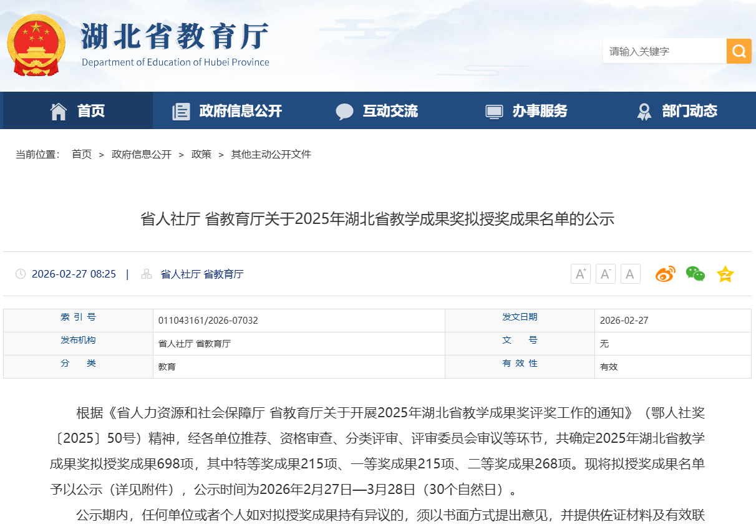This screenshot has width=756, height=532.
Task: Click the 湖北省教育厅 site title
Action: (x=175, y=38)
